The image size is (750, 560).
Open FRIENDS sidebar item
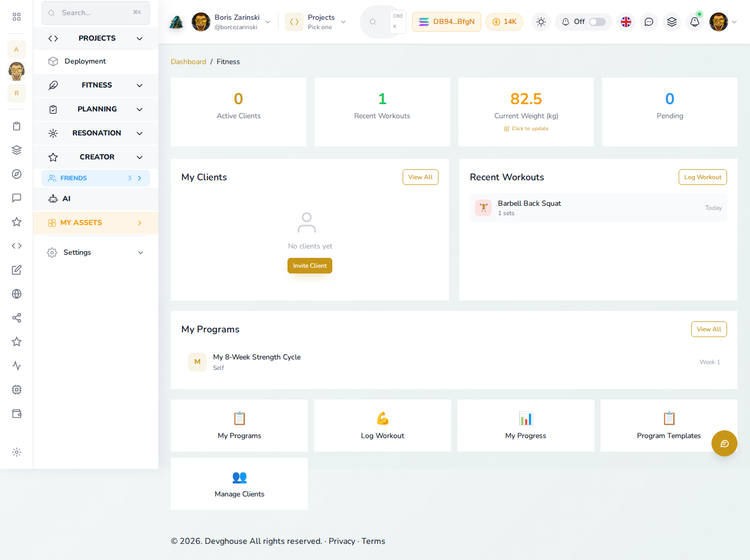click(96, 178)
